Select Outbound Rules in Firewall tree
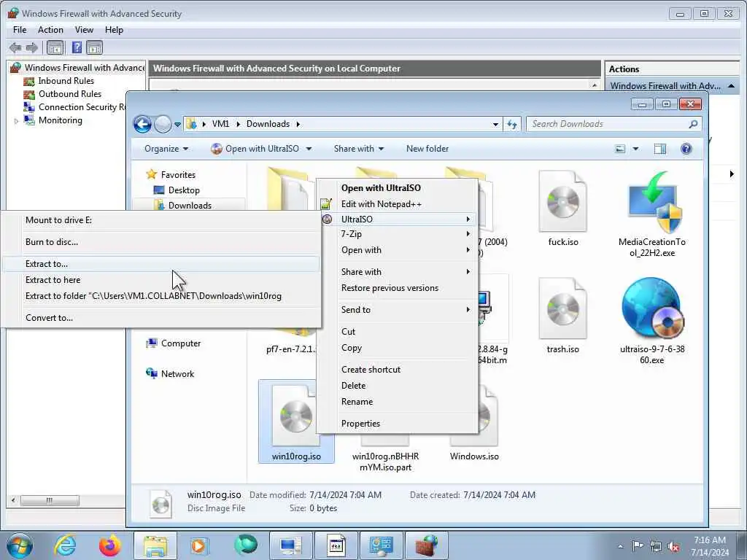 point(69,94)
